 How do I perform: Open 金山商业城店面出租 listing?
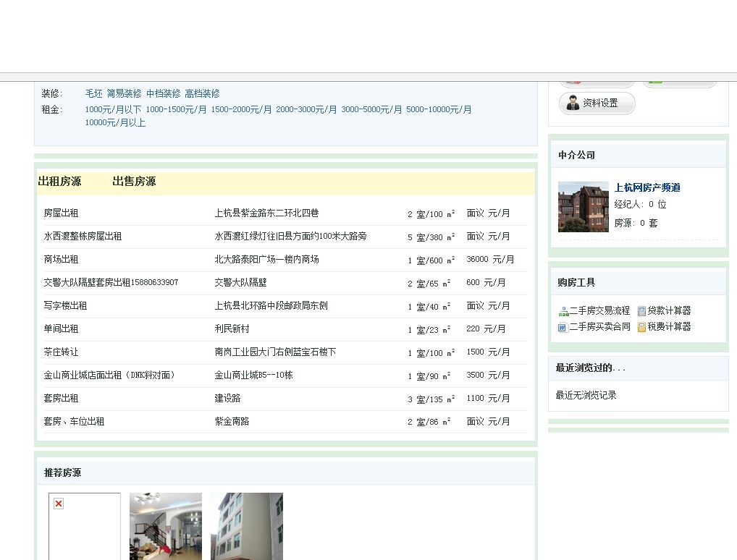109,375
